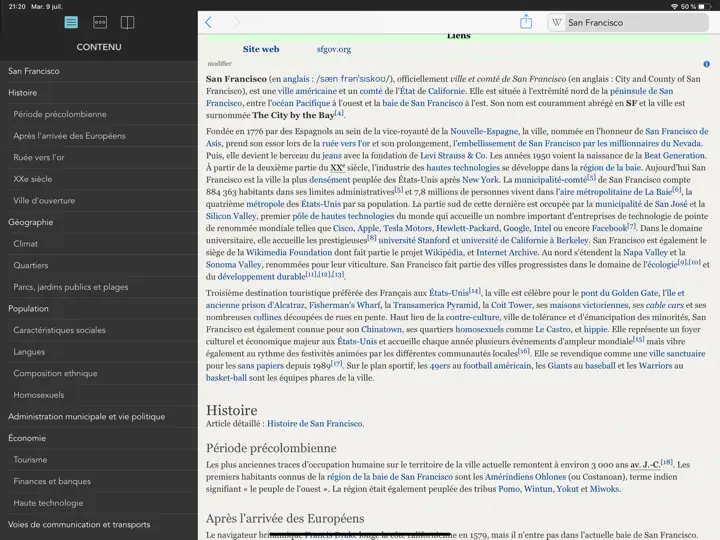
Task: Open the middle ellipsis panel icon
Action: (100, 22)
